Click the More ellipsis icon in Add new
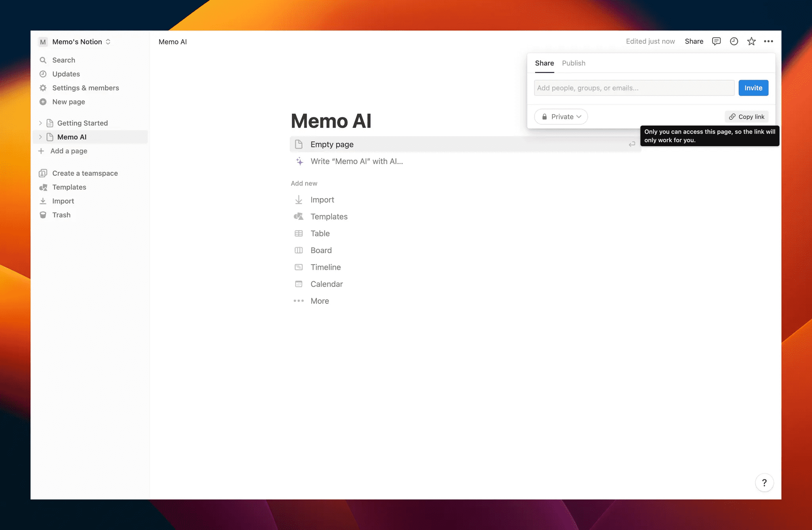Viewport: 812px width, 530px height. [x=299, y=301]
